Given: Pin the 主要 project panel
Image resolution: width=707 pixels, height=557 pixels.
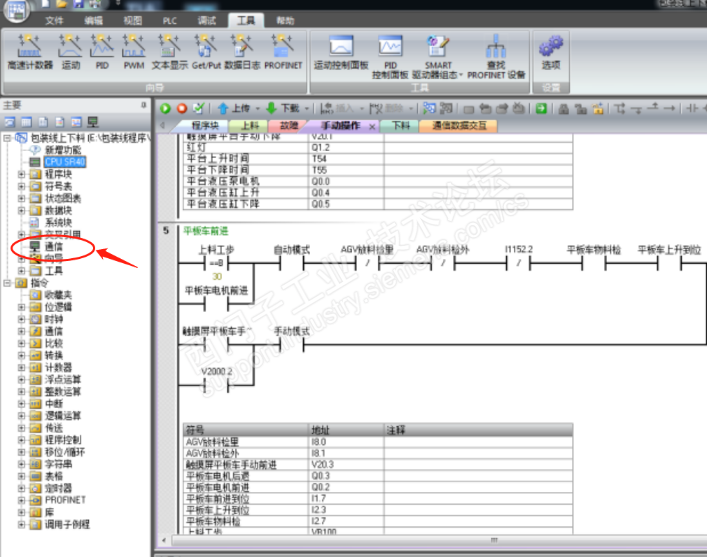Looking at the screenshot, I should click(x=143, y=105).
